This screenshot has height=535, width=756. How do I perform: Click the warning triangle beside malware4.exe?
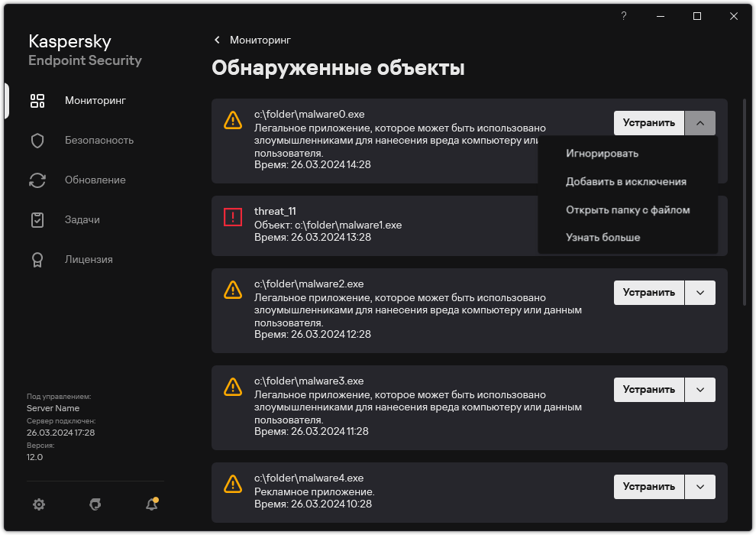[x=232, y=484]
